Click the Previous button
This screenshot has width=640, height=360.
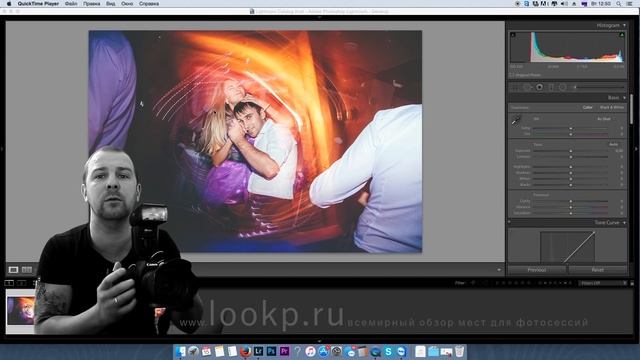click(537, 270)
